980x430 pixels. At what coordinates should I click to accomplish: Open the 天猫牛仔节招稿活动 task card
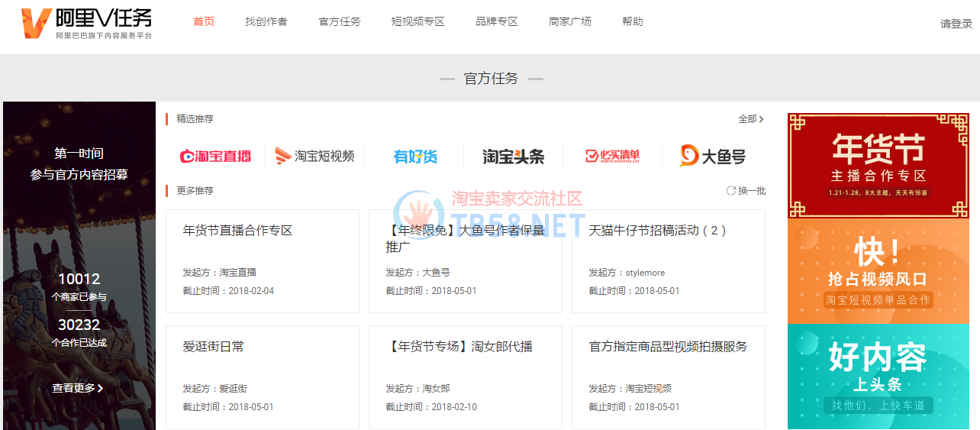[x=668, y=260]
